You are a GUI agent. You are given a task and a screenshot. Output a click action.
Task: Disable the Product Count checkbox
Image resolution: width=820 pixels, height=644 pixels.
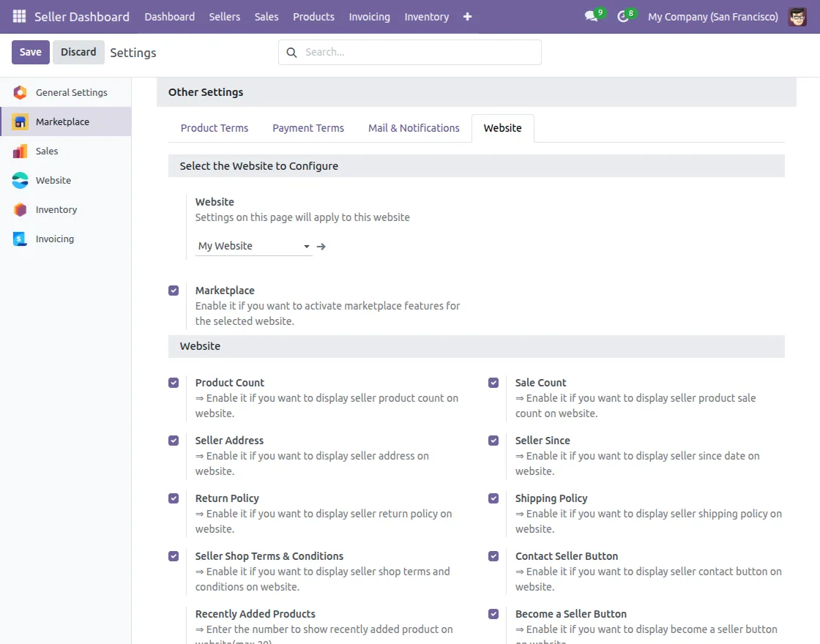[174, 382]
